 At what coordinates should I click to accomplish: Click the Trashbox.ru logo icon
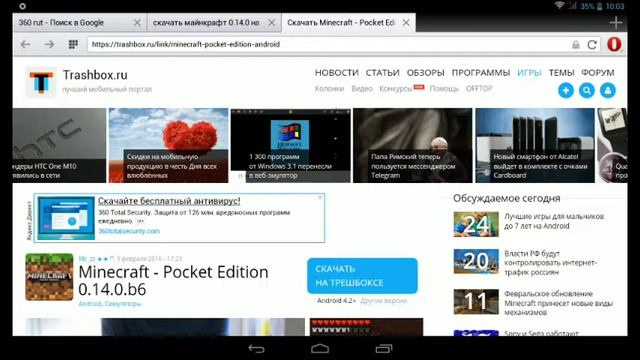tap(41, 82)
